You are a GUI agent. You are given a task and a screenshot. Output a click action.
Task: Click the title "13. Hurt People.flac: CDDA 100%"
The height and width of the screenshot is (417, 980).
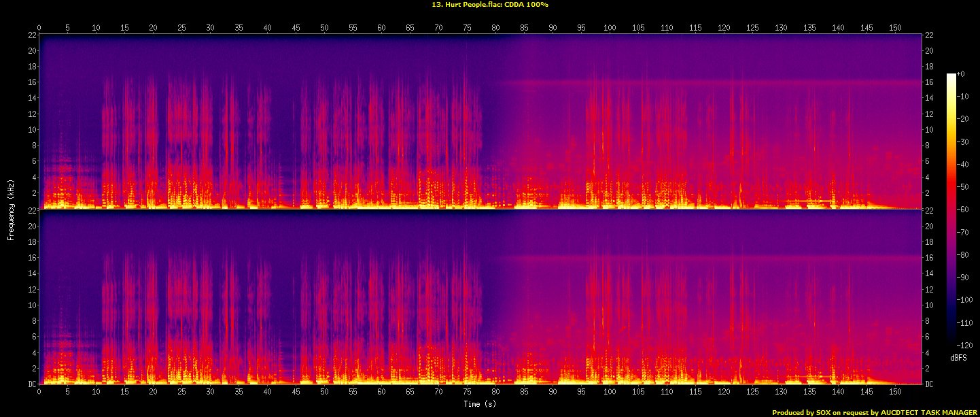point(490,5)
